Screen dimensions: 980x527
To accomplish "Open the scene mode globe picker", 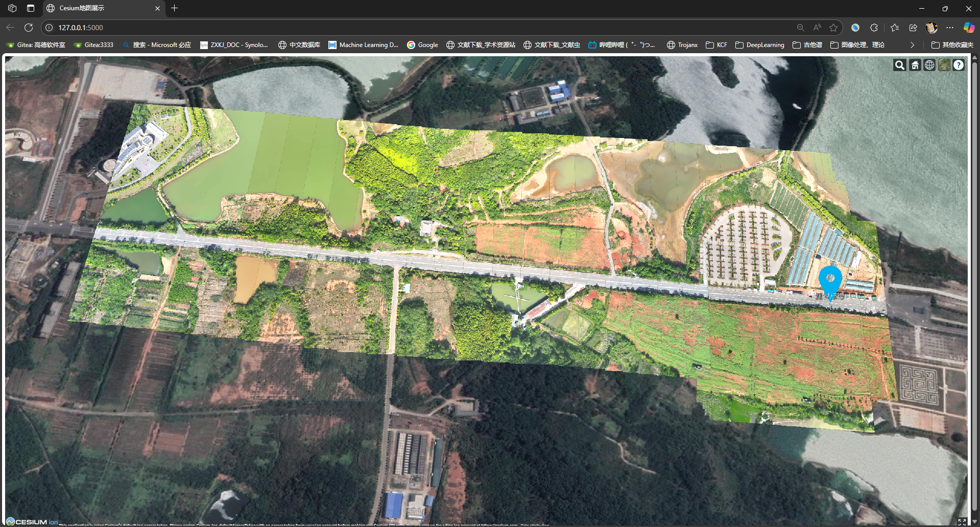I will point(929,65).
